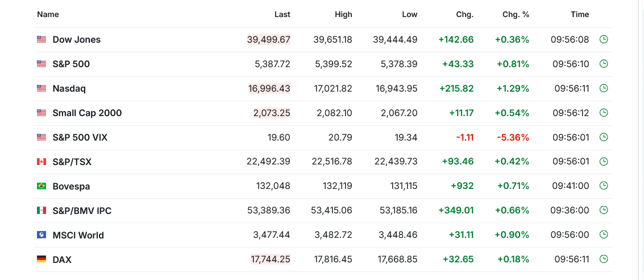Open the S&P 500 VIX link
Screen dimensions: 644x280
tap(80, 137)
